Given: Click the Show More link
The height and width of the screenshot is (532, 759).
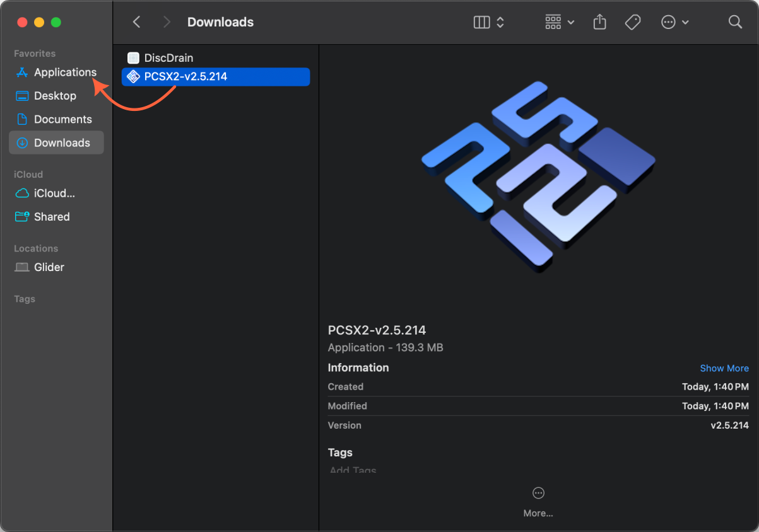Looking at the screenshot, I should coord(724,368).
